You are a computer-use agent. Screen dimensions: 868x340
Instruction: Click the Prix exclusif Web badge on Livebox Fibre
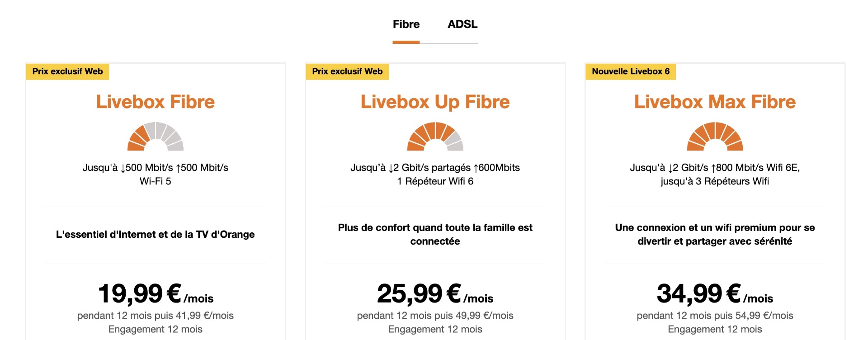[68, 71]
